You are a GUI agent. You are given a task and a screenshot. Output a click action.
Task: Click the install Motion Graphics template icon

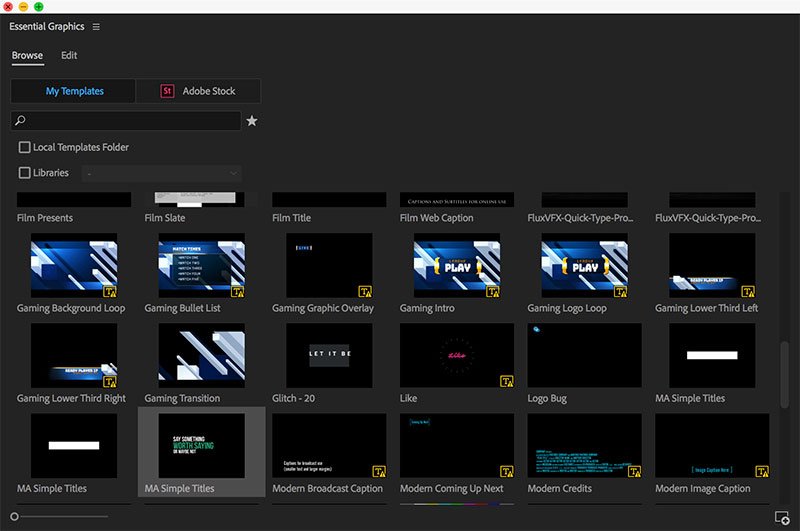782,518
